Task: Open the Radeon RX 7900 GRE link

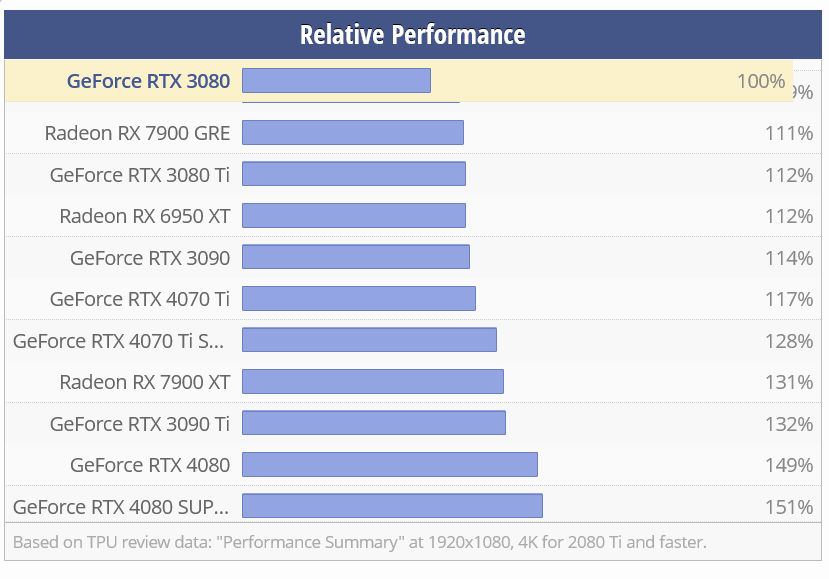Action: pos(137,133)
